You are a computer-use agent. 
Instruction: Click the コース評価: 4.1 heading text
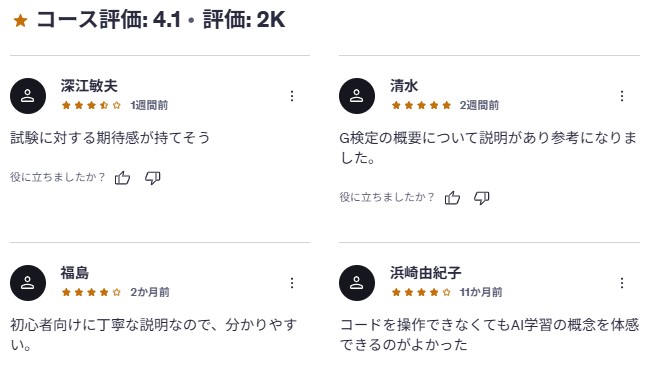point(109,19)
